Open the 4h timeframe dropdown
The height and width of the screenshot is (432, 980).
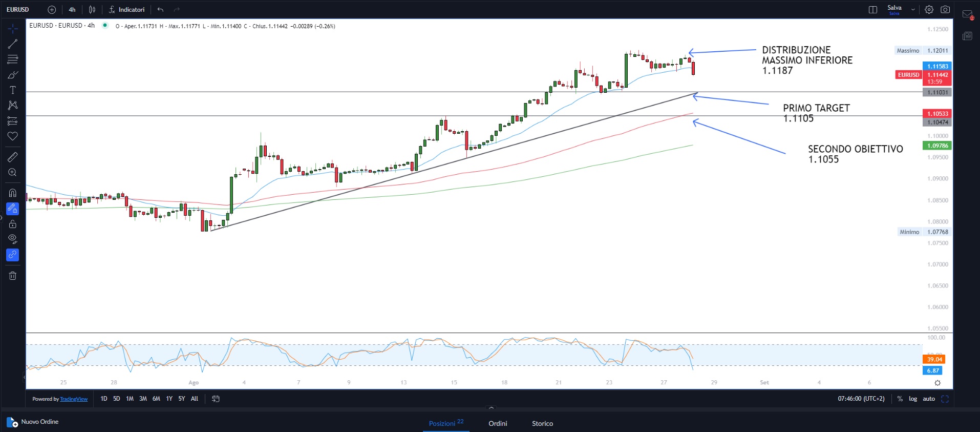pyautogui.click(x=72, y=10)
